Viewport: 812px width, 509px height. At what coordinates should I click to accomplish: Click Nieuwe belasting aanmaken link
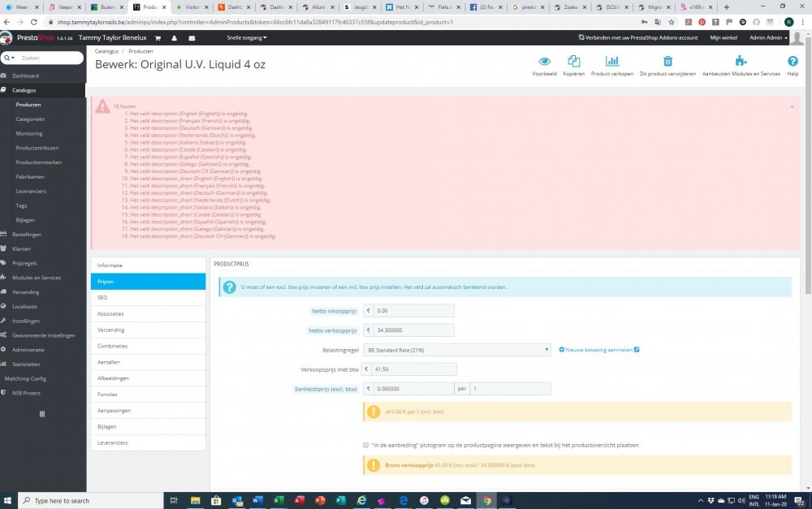599,350
